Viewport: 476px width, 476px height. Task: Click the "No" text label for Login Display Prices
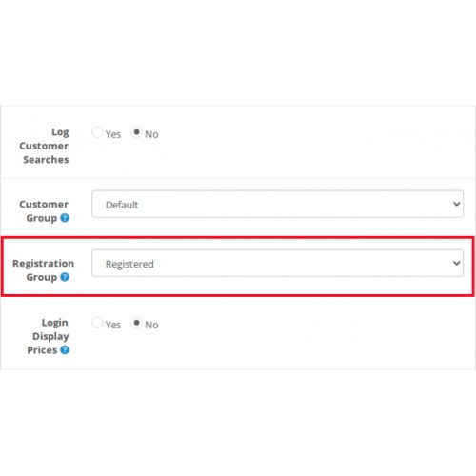[x=151, y=325]
